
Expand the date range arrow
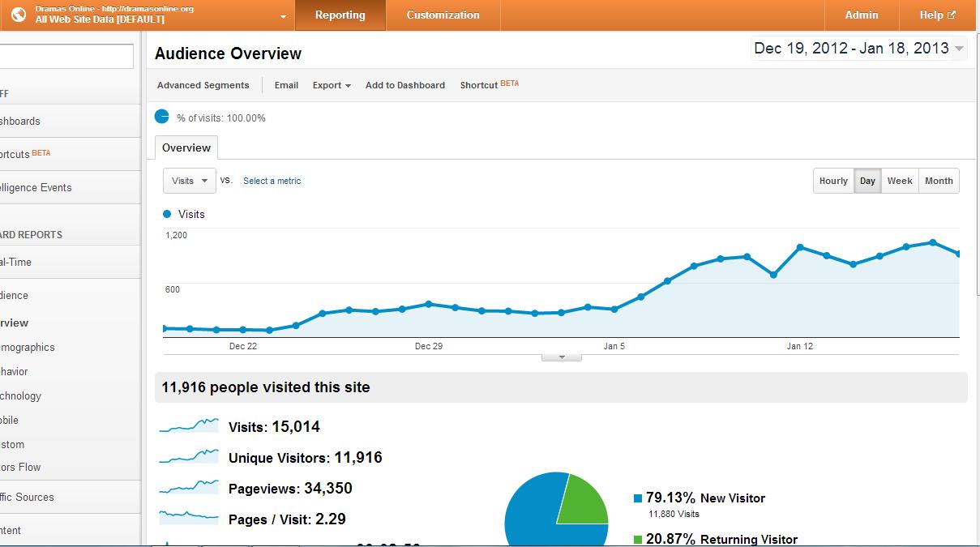[959, 49]
